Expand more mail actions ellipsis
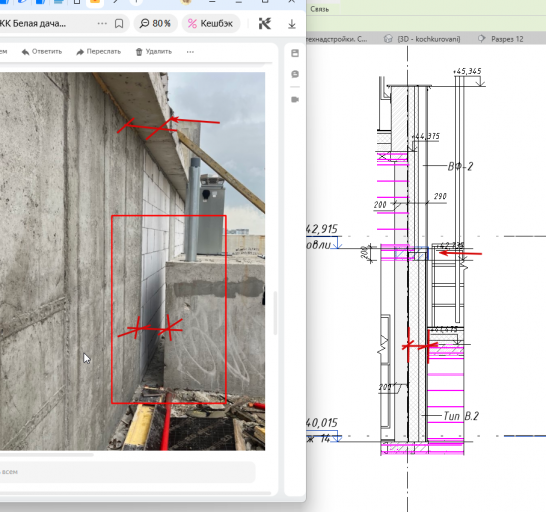Viewport: 546px width, 512px height. 190,52
